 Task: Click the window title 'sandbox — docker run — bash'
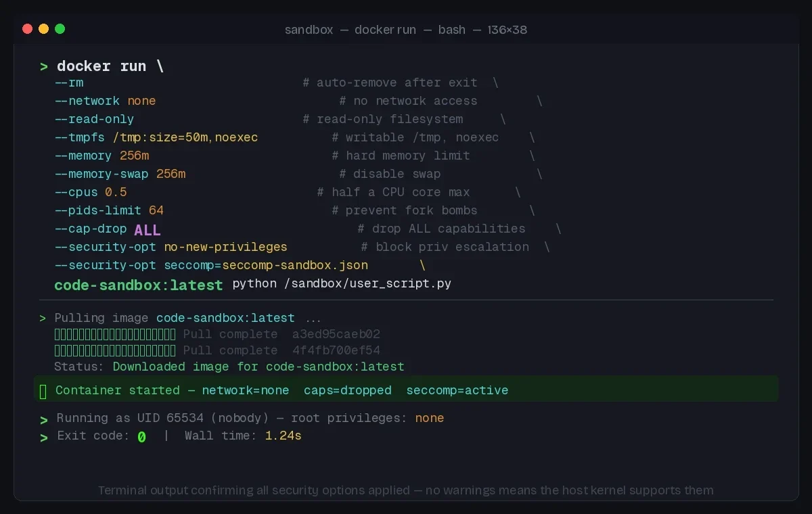tap(375, 29)
